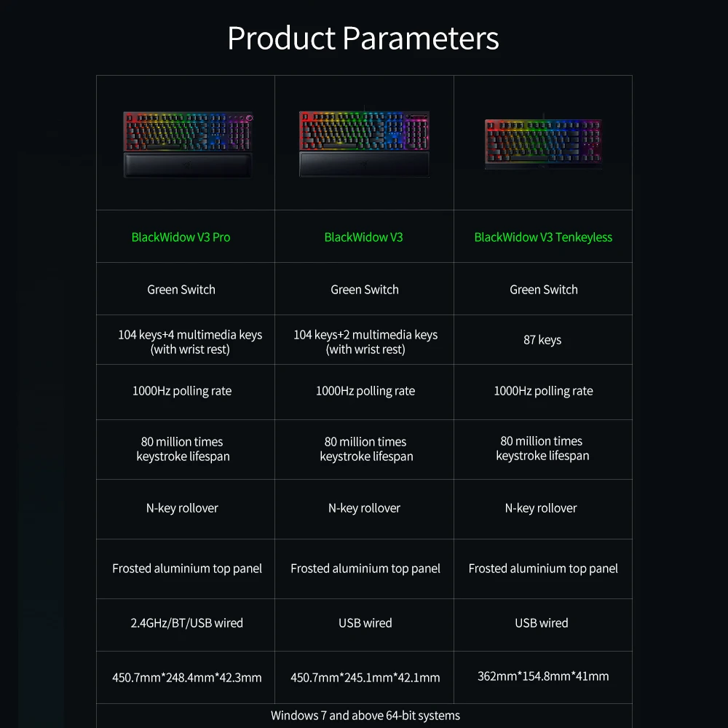Select the green BlackWidow V3 name label
The width and height of the screenshot is (728, 728).
point(363,237)
